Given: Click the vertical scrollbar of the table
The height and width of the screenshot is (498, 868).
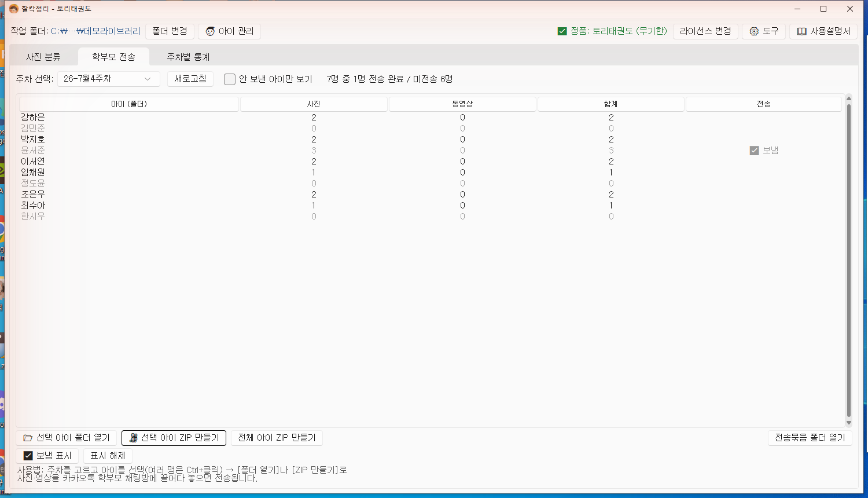Looking at the screenshot, I should 849,261.
